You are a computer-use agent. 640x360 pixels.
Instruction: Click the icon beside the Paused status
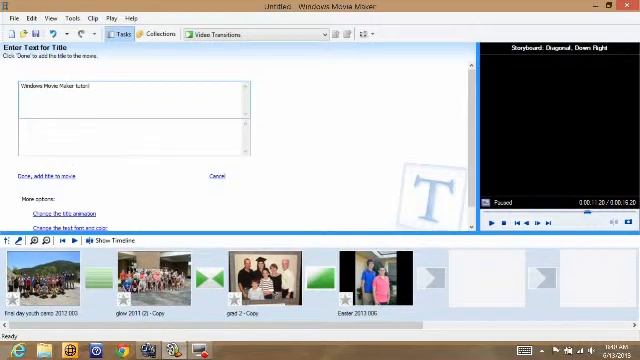click(x=486, y=202)
